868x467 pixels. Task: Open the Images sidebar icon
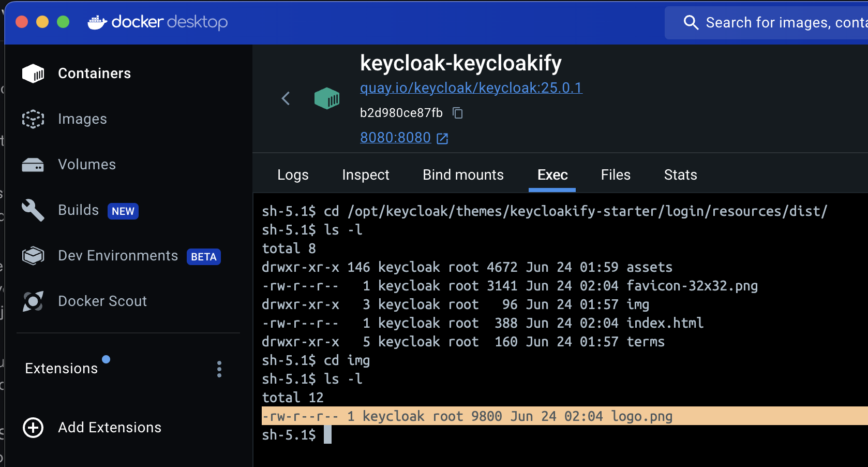(33, 119)
